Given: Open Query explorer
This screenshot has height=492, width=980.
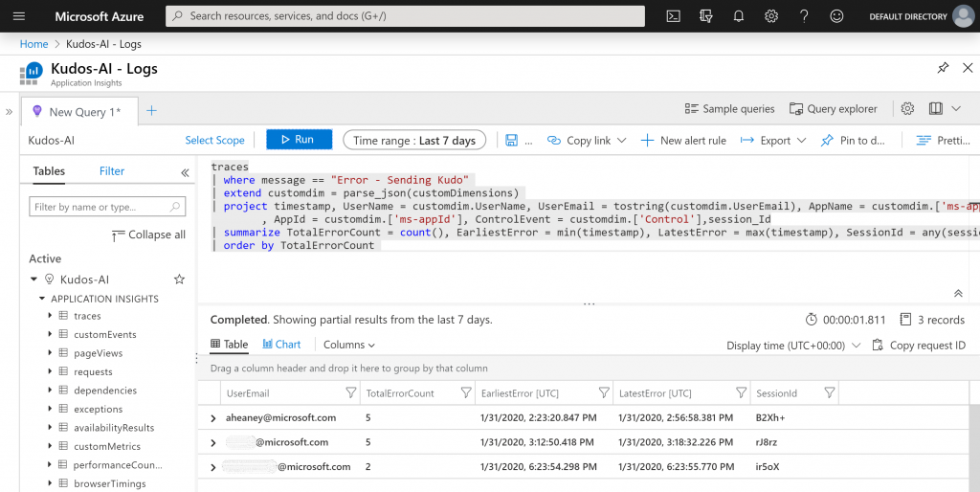Looking at the screenshot, I should coord(834,109).
